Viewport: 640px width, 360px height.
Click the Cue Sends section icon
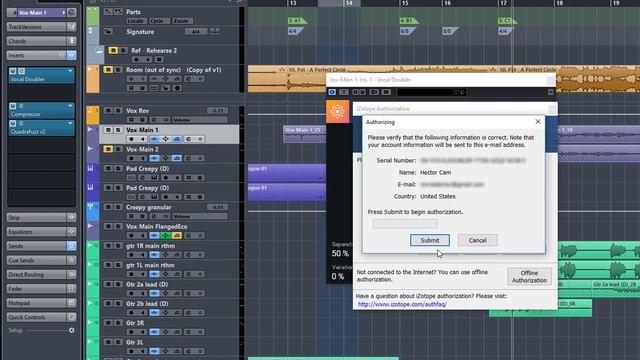[x=71, y=260]
